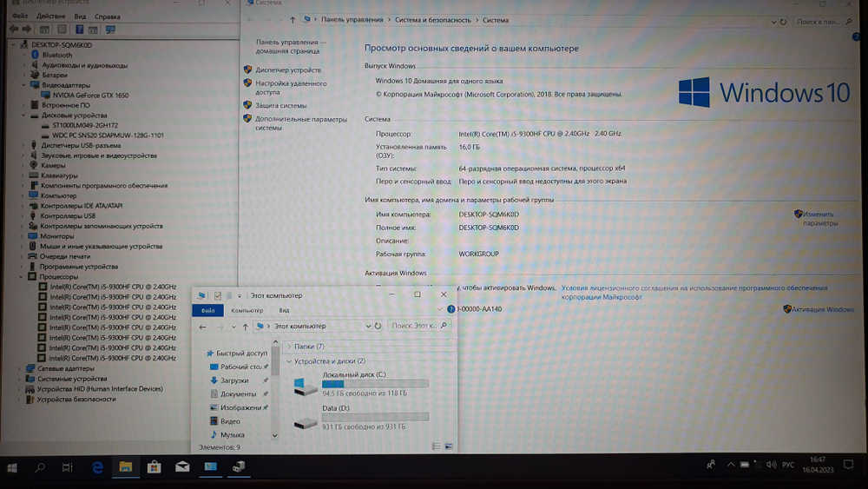Click taskbar search magnifier icon
This screenshot has width=868, height=489.
pyautogui.click(x=39, y=468)
